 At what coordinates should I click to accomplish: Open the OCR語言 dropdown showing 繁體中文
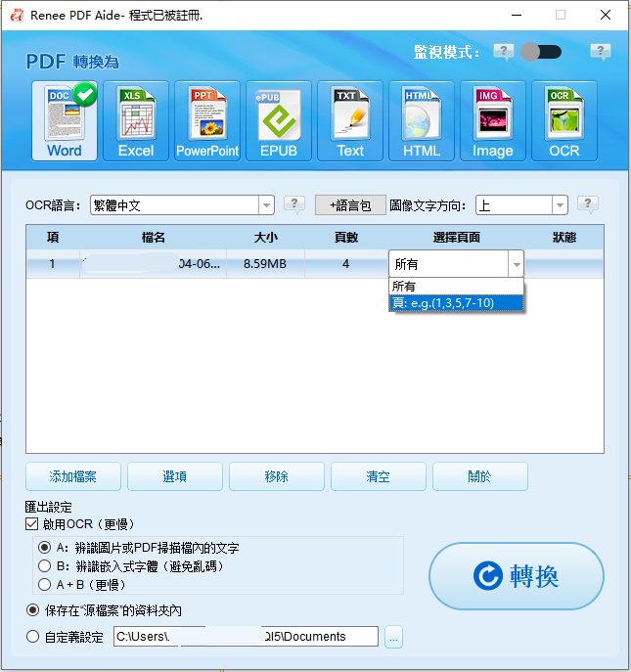[x=182, y=205]
